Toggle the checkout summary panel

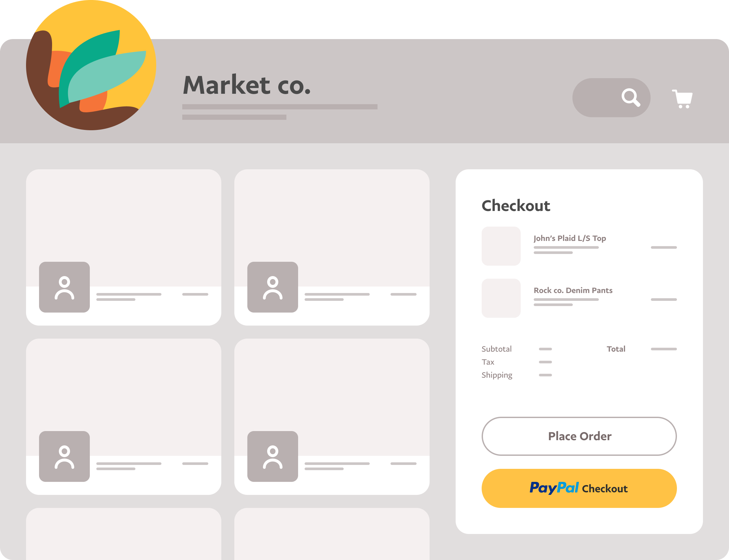pos(515,205)
